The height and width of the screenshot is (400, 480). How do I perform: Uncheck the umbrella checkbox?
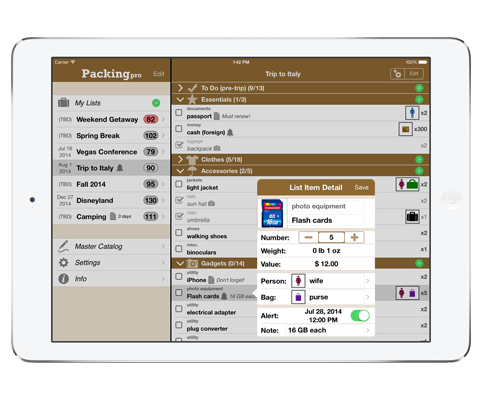(x=179, y=216)
